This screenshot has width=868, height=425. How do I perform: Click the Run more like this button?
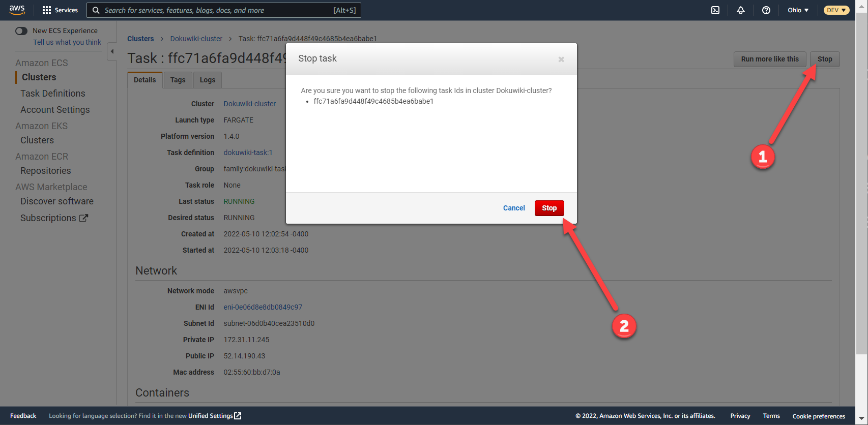point(770,59)
